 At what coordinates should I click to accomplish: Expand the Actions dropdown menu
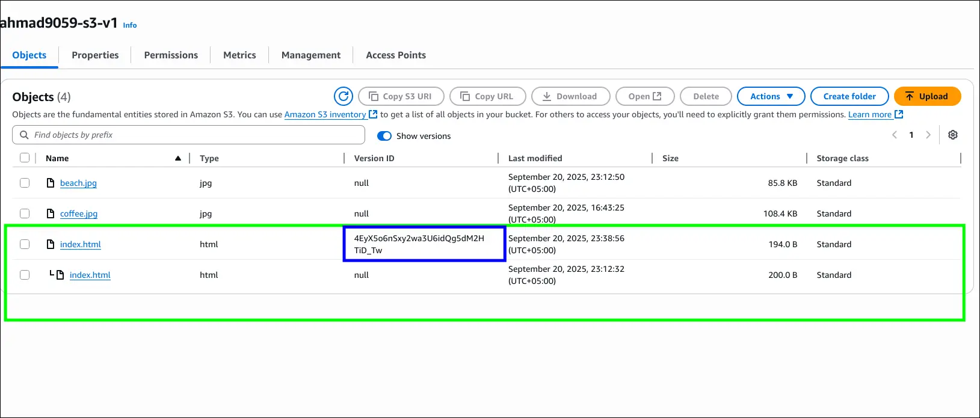771,96
